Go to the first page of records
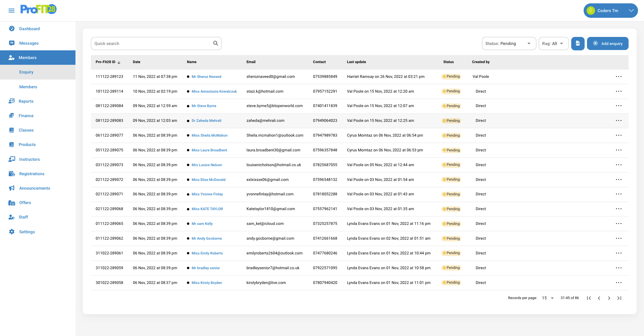This screenshot has height=336, width=644. pos(589,298)
